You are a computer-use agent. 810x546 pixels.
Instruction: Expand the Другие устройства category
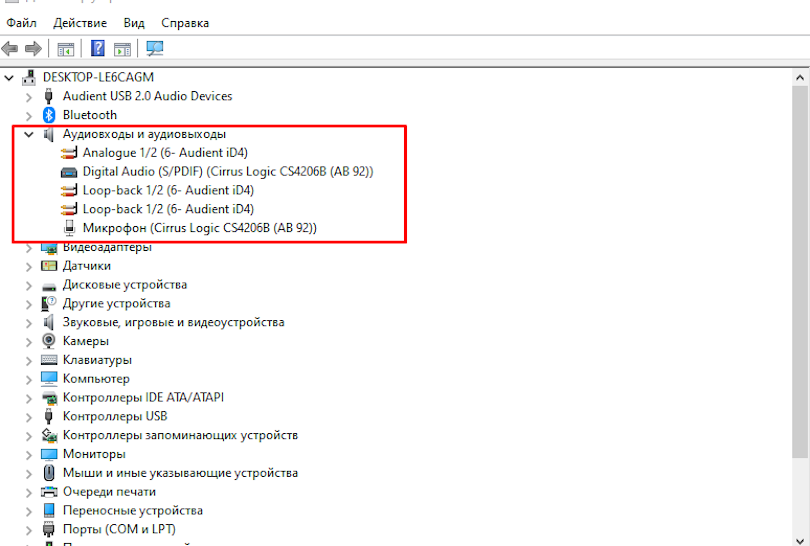[x=29, y=304]
